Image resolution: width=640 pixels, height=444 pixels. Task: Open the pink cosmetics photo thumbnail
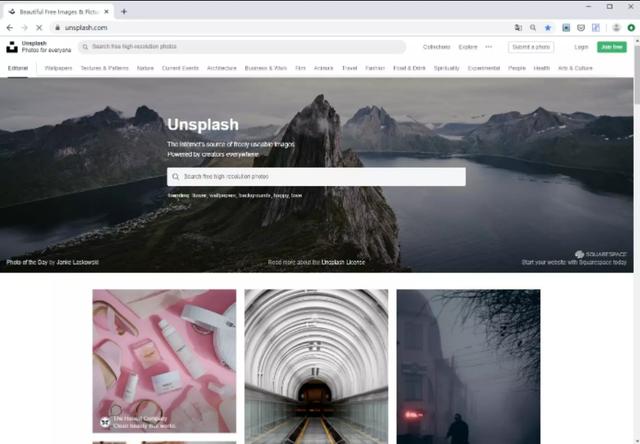tap(164, 361)
